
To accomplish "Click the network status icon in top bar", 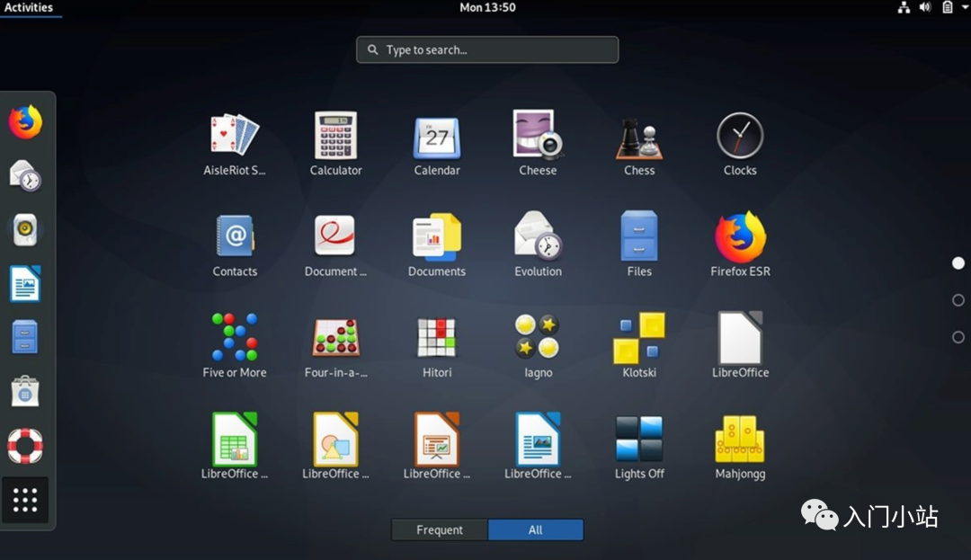I will (904, 7).
